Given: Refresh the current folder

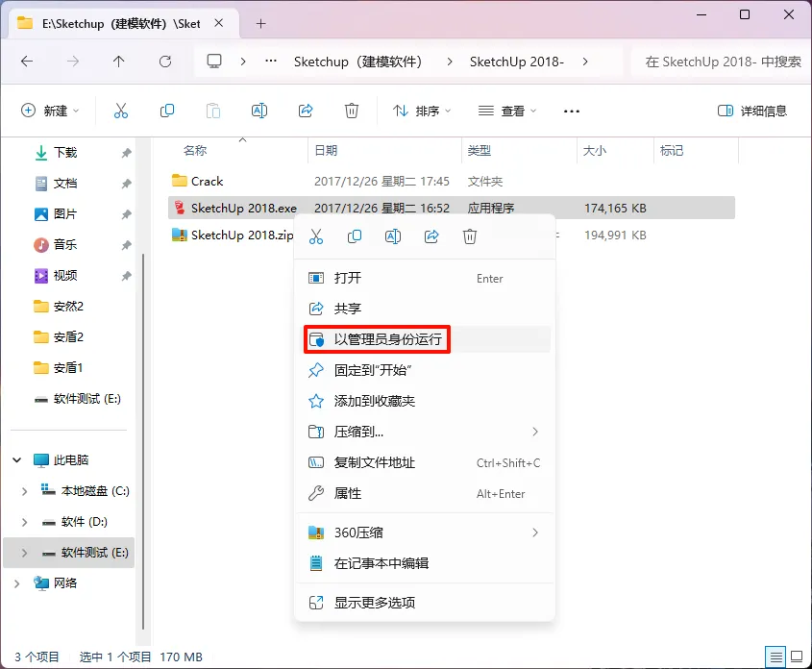Looking at the screenshot, I should click(165, 62).
